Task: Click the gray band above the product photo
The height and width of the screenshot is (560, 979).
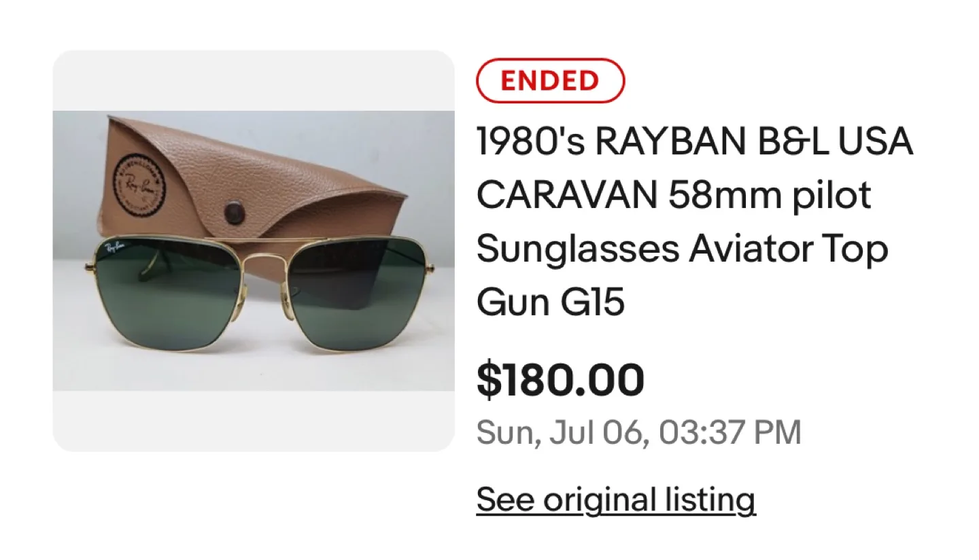Action: coord(254,80)
